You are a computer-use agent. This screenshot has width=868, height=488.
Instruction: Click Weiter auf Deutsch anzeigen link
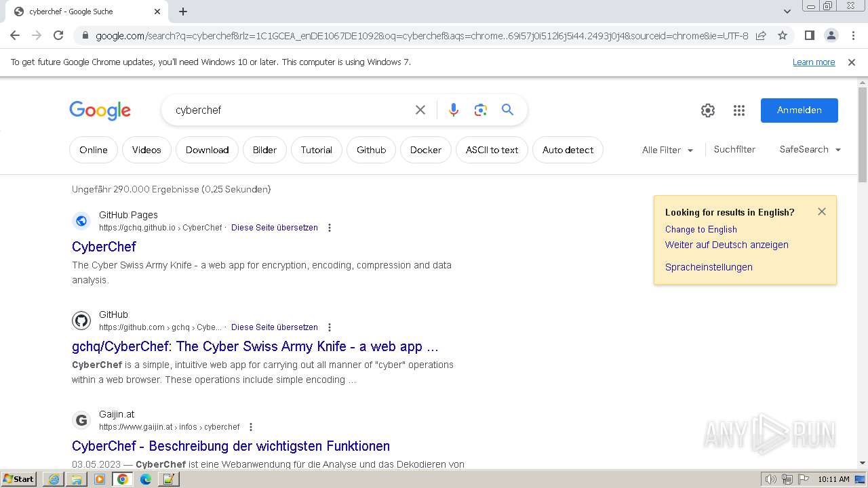pos(726,245)
